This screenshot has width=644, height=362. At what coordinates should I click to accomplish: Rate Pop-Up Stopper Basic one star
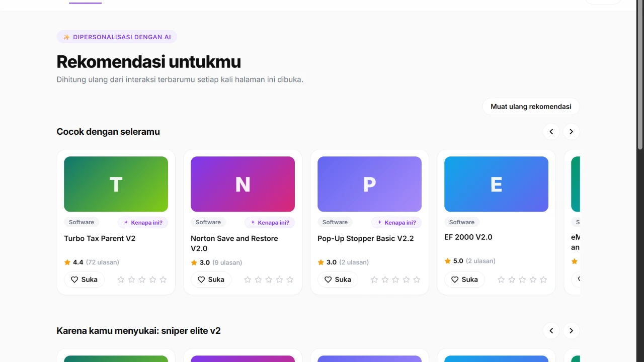(x=374, y=280)
